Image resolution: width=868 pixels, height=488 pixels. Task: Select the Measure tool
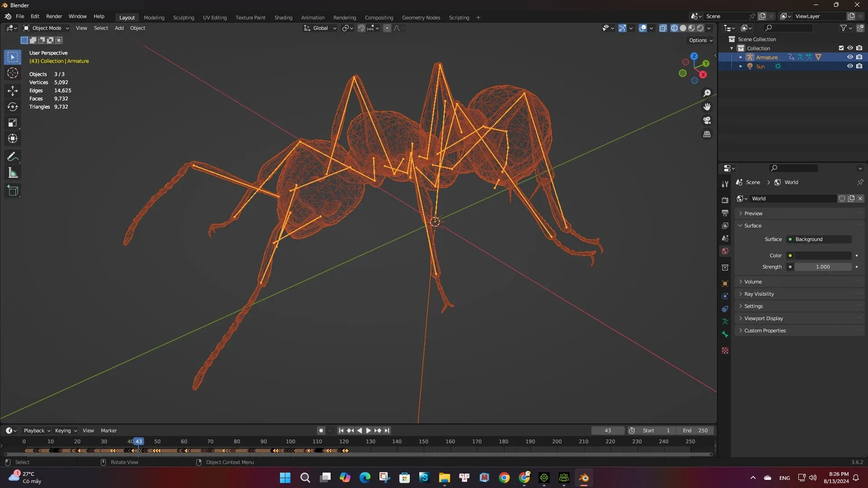point(13,173)
